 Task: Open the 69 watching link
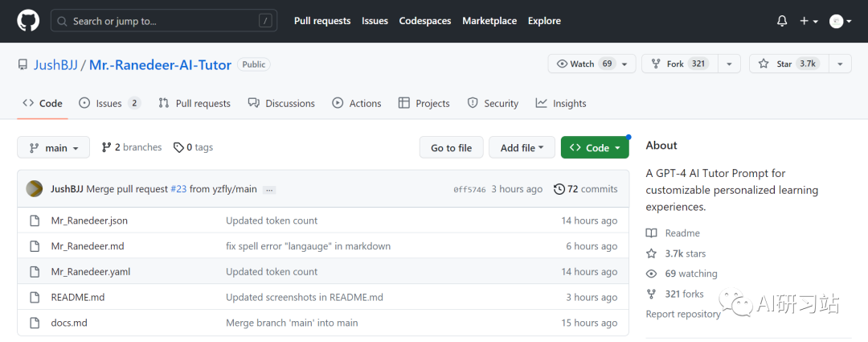click(691, 274)
